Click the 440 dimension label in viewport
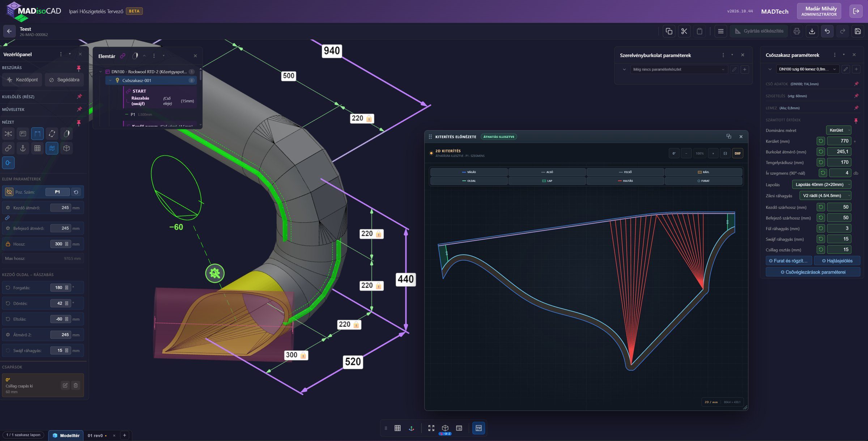 click(x=405, y=279)
